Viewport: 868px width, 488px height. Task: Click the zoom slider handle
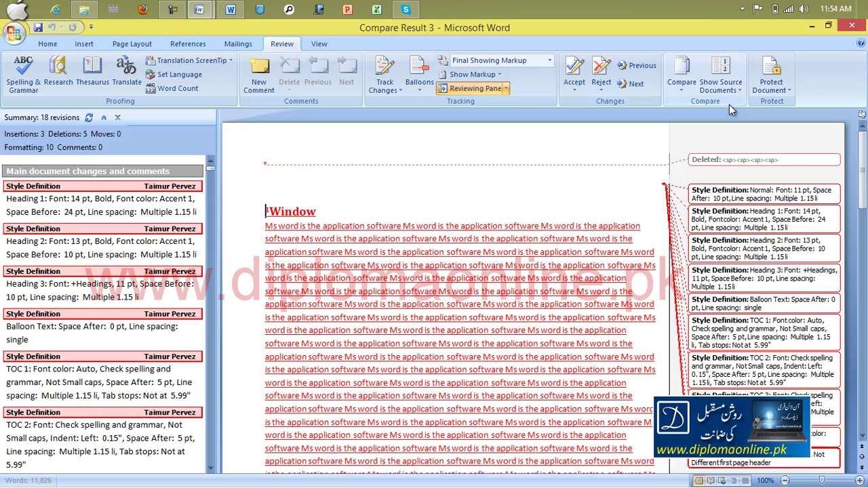(x=821, y=481)
